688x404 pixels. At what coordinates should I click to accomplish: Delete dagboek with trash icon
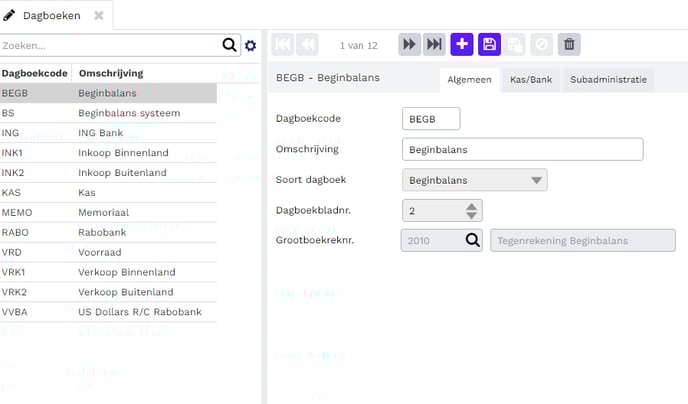pyautogui.click(x=569, y=44)
